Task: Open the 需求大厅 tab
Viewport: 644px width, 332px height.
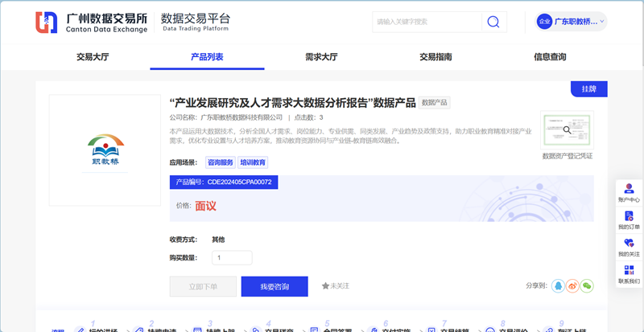Action: tap(321, 57)
